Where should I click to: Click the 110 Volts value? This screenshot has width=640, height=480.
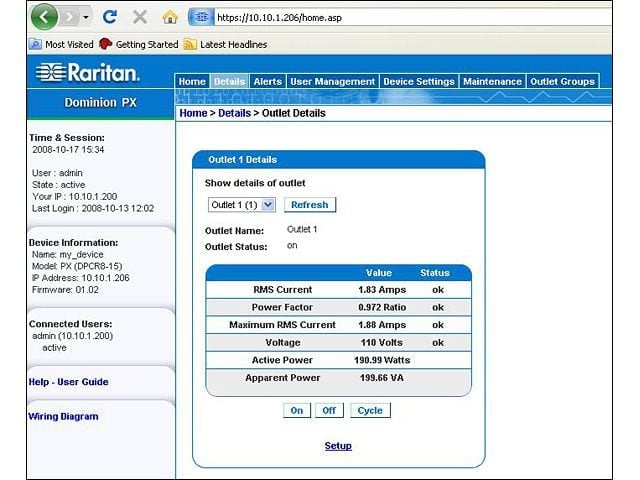tap(382, 342)
